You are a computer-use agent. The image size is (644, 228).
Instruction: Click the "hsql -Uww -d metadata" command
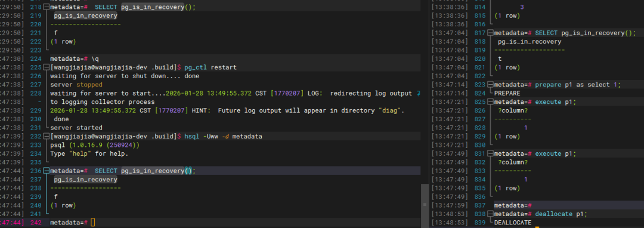[x=224, y=137]
